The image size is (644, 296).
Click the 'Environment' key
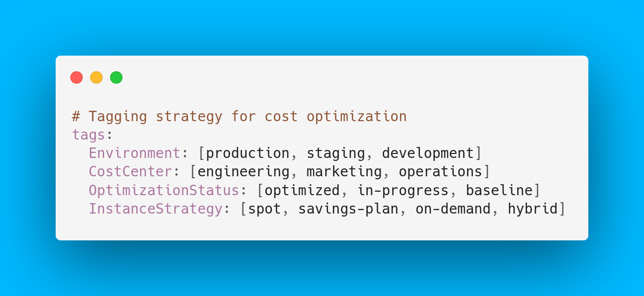(x=135, y=153)
